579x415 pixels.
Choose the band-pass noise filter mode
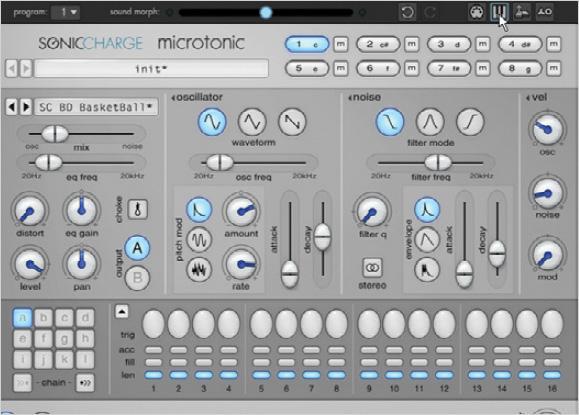[430, 121]
